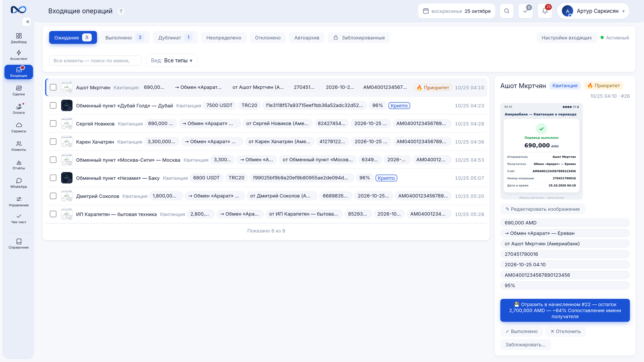Click the client search input field

(x=95, y=61)
